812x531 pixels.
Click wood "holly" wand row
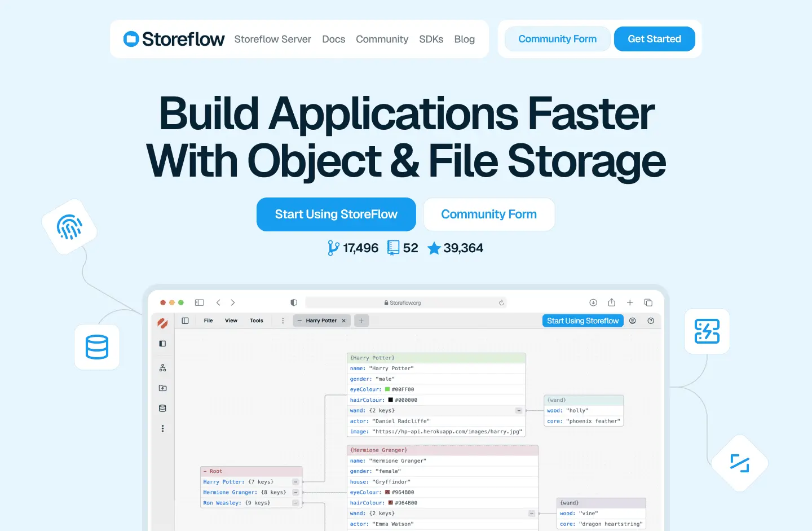(584, 411)
